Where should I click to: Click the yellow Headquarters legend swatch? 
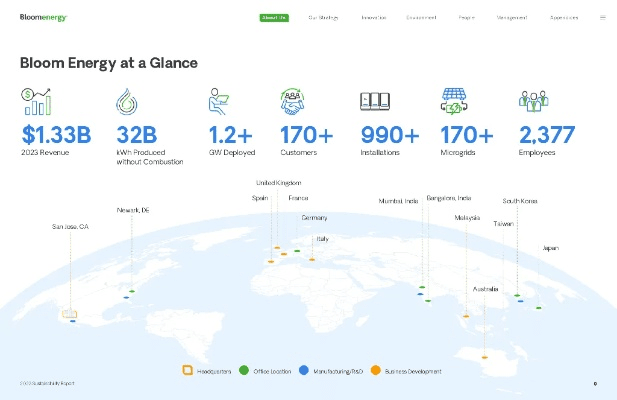tap(187, 371)
